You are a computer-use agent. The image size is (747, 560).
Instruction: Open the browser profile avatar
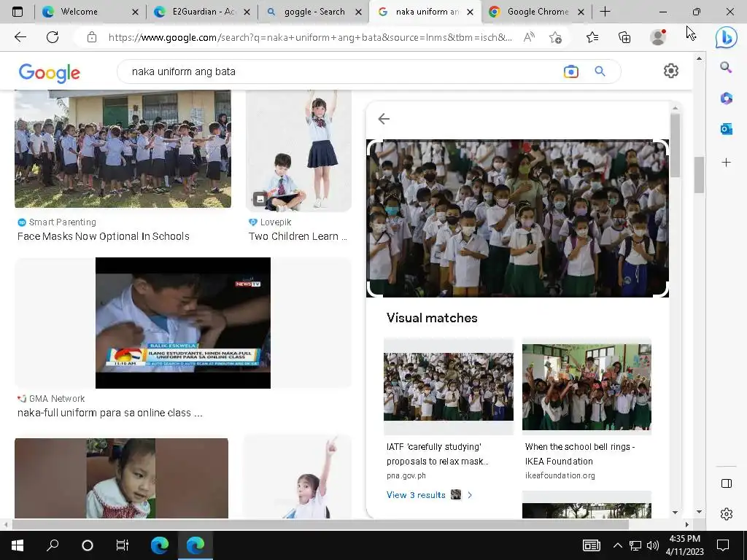point(658,37)
